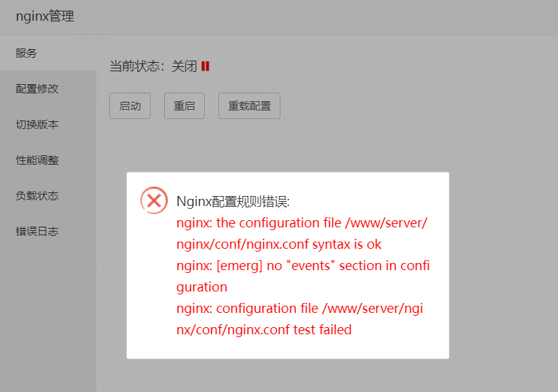Click the 重载配置 button
Viewport: 558px width, 392px height.
(x=250, y=106)
